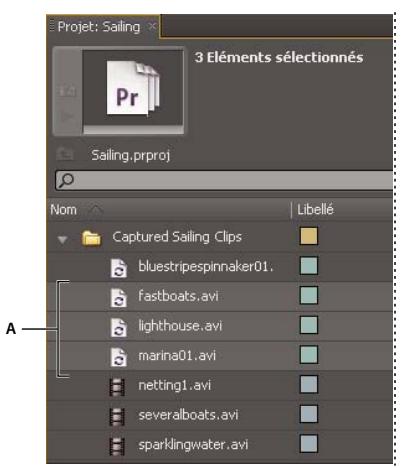Click the offline file icon of fastboats.avi
Image resolution: width=403 pixels, height=468 pixels.
(119, 297)
